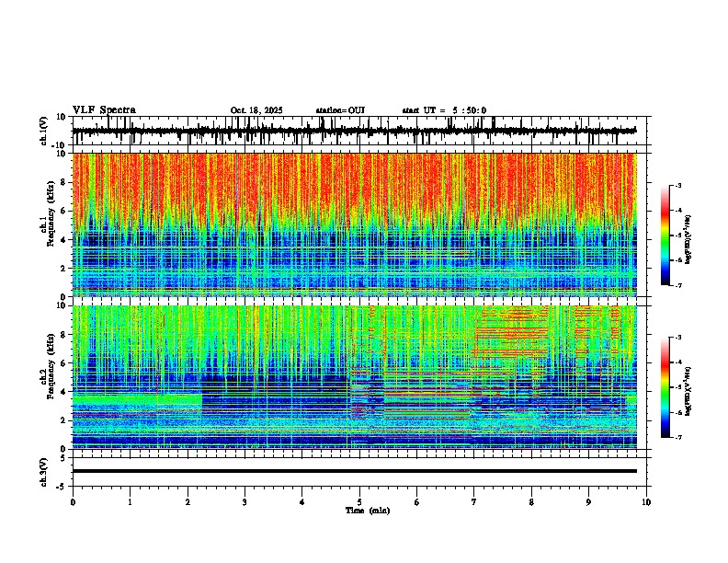Click the "Time (min)" axis label

coord(368,511)
